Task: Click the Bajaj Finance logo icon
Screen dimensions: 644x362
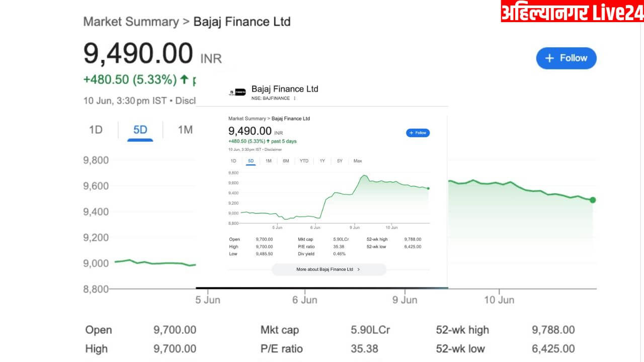Action: point(237,92)
